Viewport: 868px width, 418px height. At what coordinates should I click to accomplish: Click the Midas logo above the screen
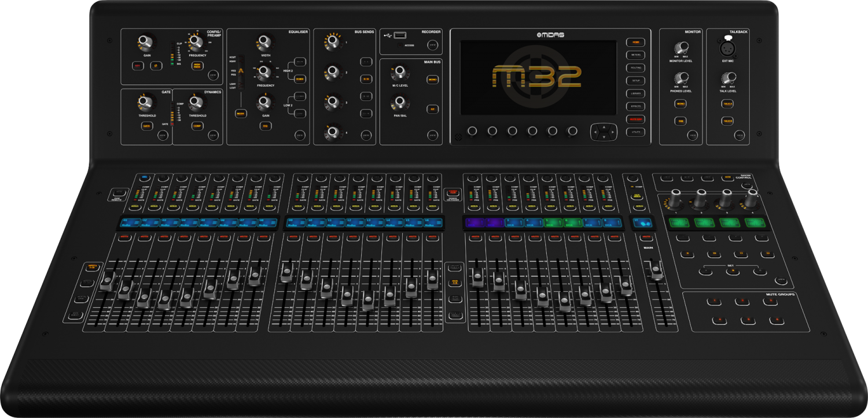(550, 35)
